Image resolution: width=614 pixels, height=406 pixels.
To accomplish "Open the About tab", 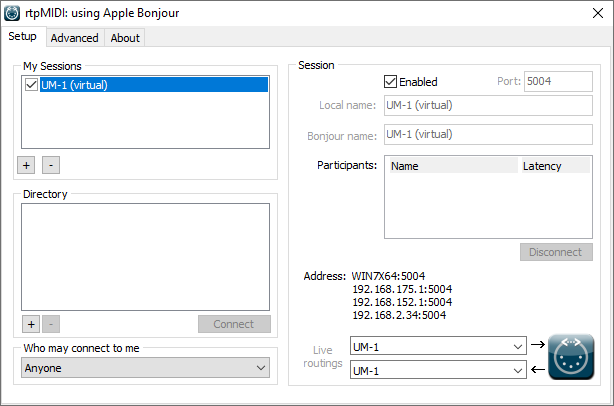I will pos(125,38).
